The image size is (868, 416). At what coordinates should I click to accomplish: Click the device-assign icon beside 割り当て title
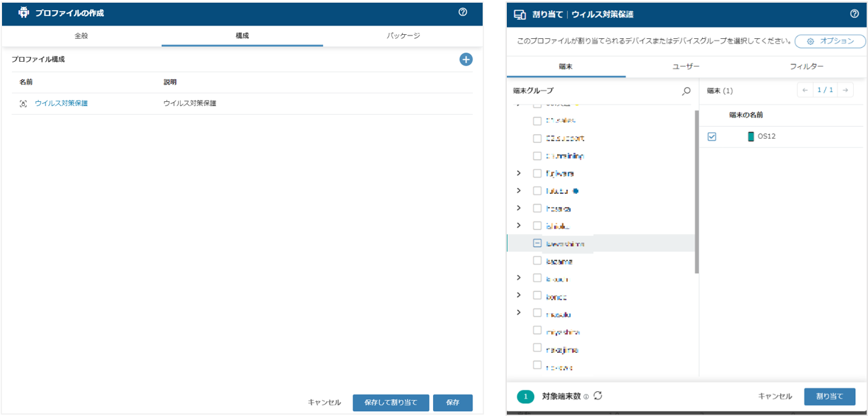click(519, 14)
